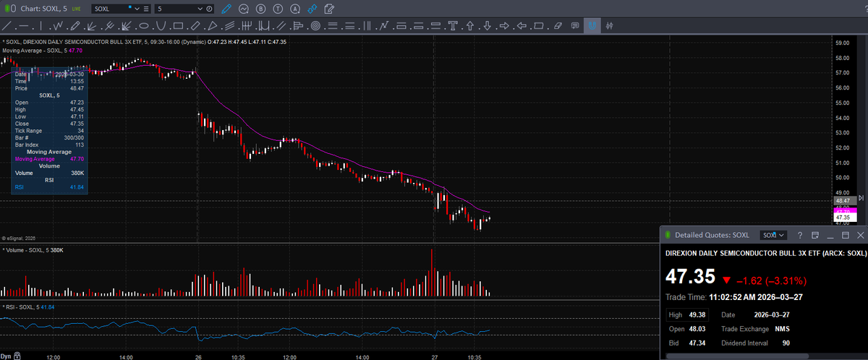
Task: Select the comment callout tool
Action: tap(574, 26)
